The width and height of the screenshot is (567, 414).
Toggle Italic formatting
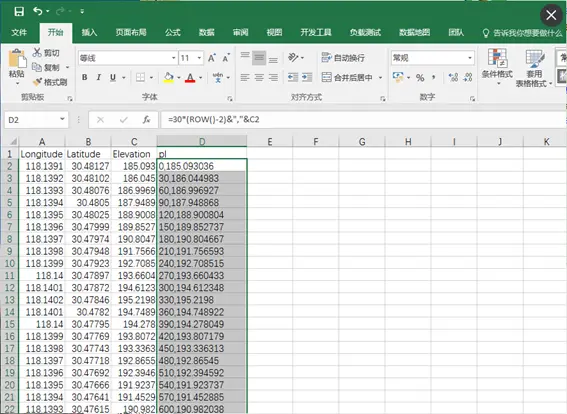tap(98, 77)
